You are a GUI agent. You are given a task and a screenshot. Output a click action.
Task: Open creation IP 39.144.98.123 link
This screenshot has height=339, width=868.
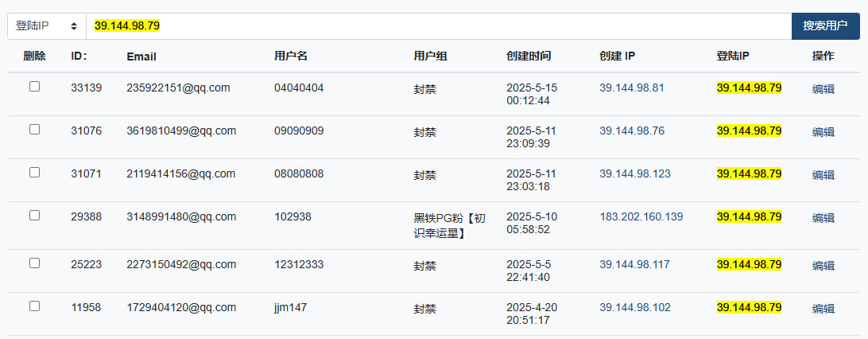tap(634, 173)
